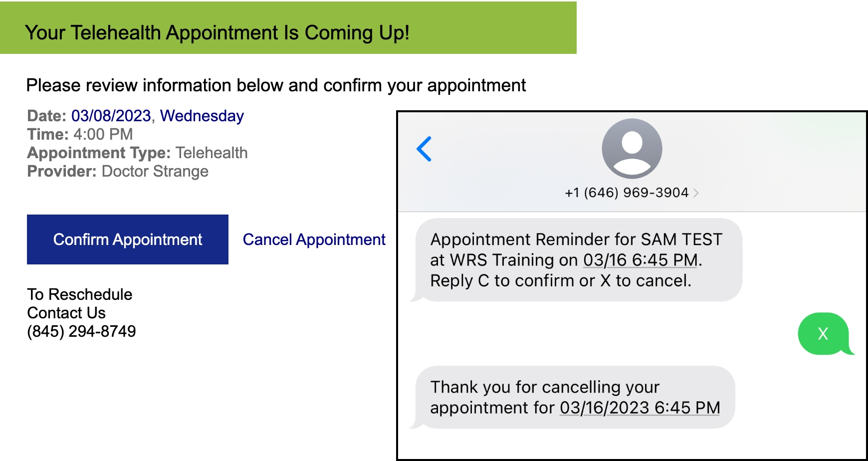This screenshot has width=868, height=461.
Task: Select the Wednesday link
Action: tap(202, 116)
